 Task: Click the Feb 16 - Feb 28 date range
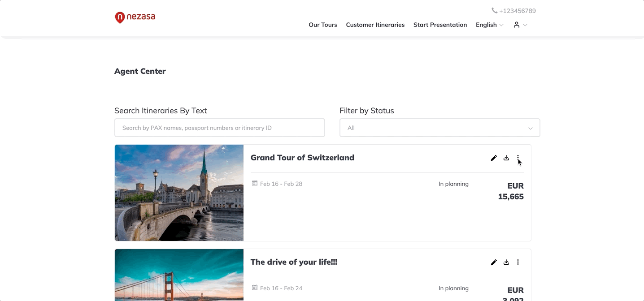click(x=281, y=184)
